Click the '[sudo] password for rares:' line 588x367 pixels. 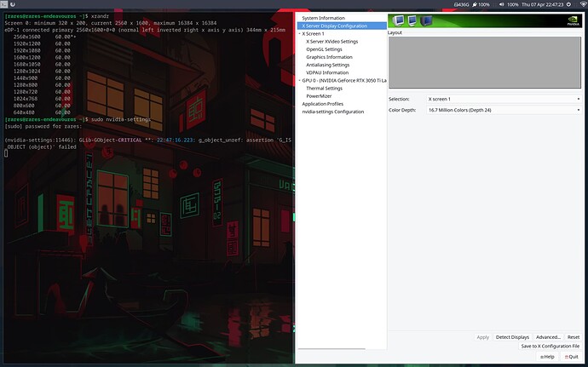click(43, 126)
